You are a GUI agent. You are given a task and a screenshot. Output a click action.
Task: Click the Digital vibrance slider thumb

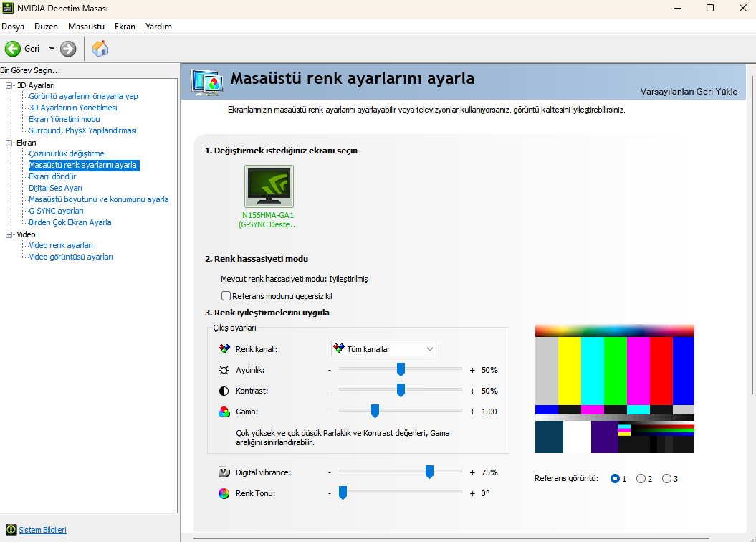point(429,472)
